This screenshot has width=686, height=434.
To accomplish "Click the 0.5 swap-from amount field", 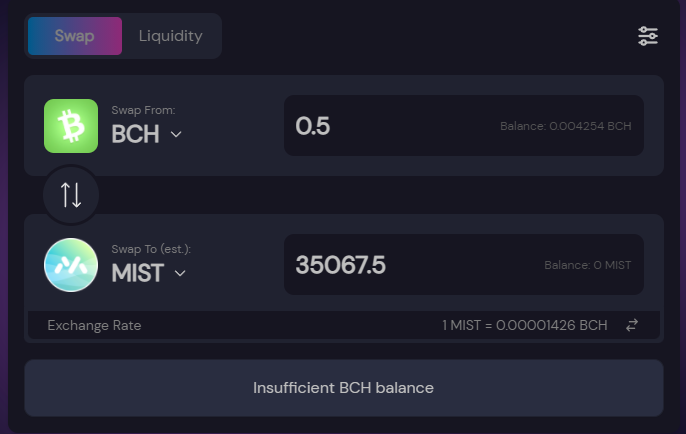I will coord(464,126).
